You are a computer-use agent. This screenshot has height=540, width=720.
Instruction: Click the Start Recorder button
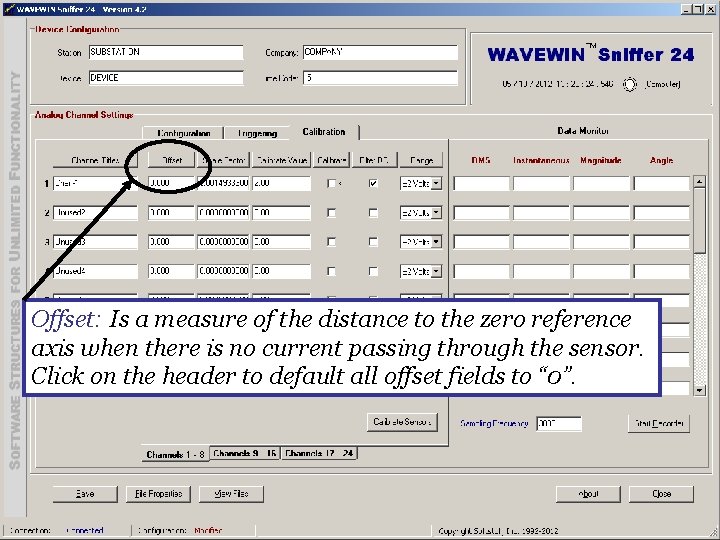pos(658,423)
